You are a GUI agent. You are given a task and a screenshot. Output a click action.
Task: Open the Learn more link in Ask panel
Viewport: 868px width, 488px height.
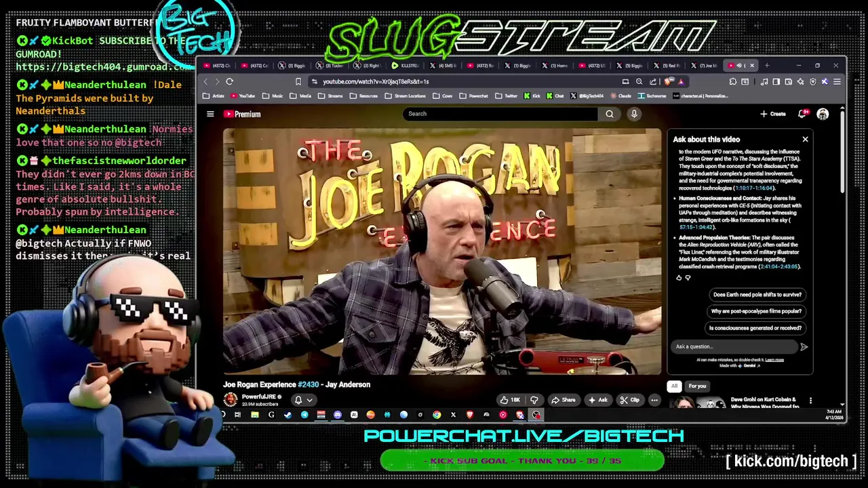click(x=774, y=360)
